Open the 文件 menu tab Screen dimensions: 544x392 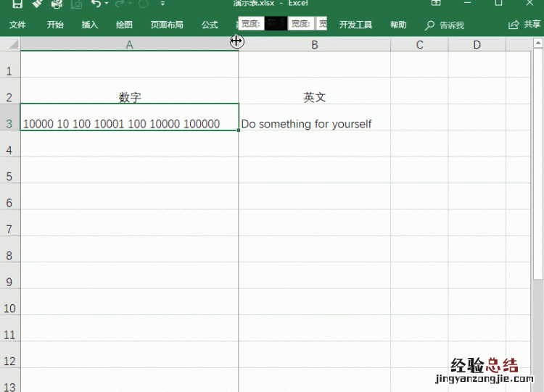(17, 25)
